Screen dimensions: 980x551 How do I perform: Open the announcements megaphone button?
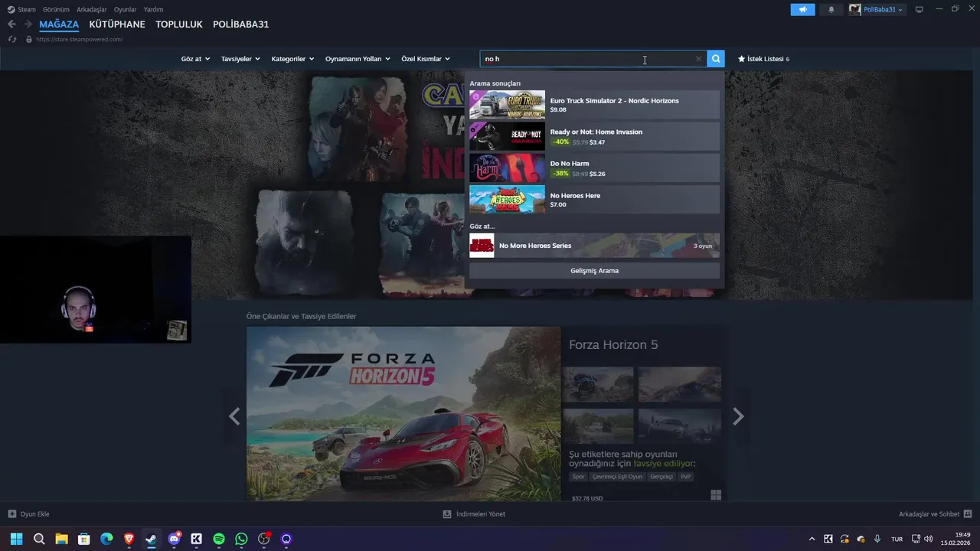(x=802, y=9)
